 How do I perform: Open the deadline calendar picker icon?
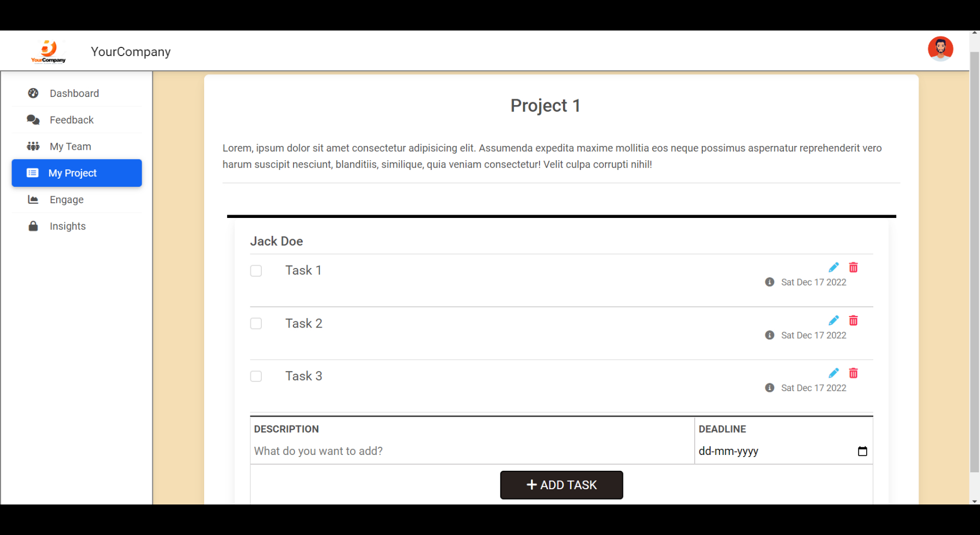point(862,451)
